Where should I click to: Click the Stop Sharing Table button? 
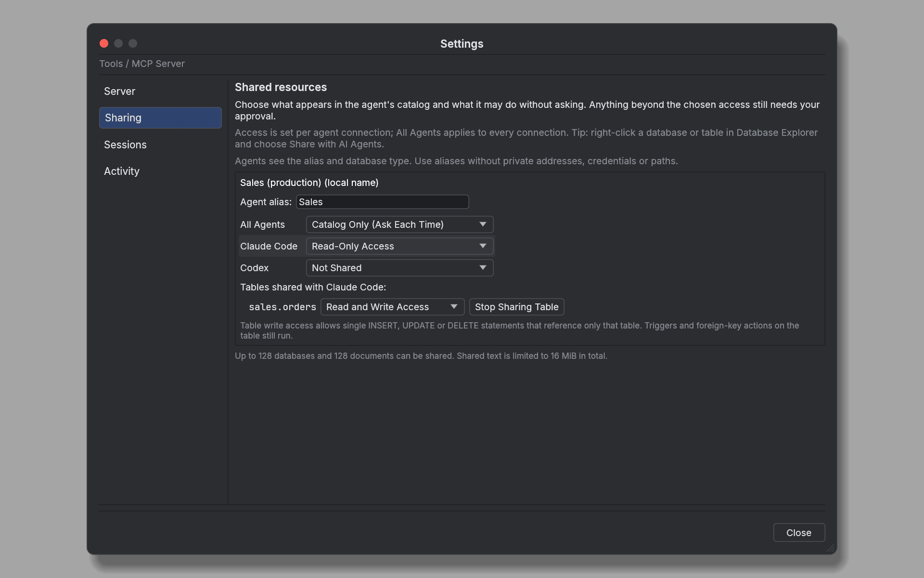[x=516, y=307]
